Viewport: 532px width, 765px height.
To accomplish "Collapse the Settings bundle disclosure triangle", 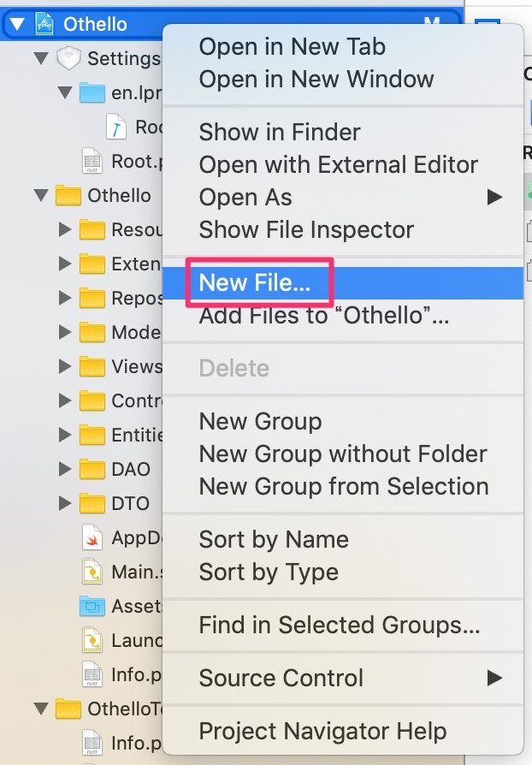I will pyautogui.click(x=40, y=59).
